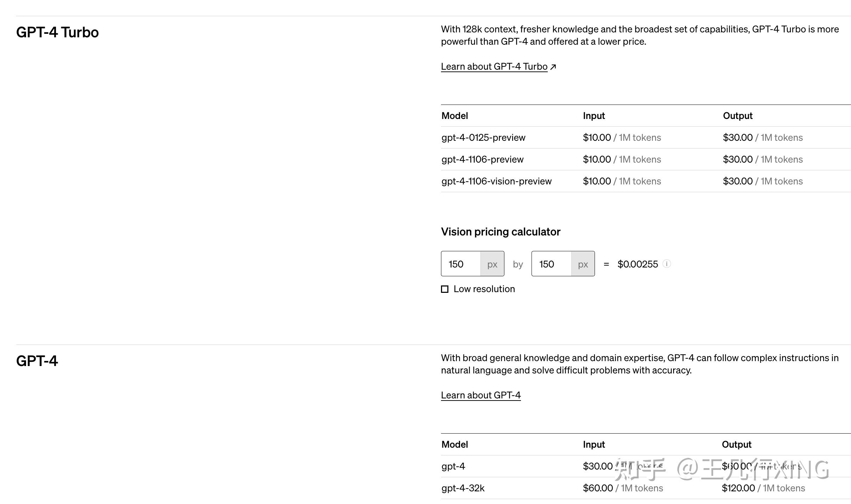The height and width of the screenshot is (504, 851).
Task: Select the height input showing 150
Action: (548, 264)
